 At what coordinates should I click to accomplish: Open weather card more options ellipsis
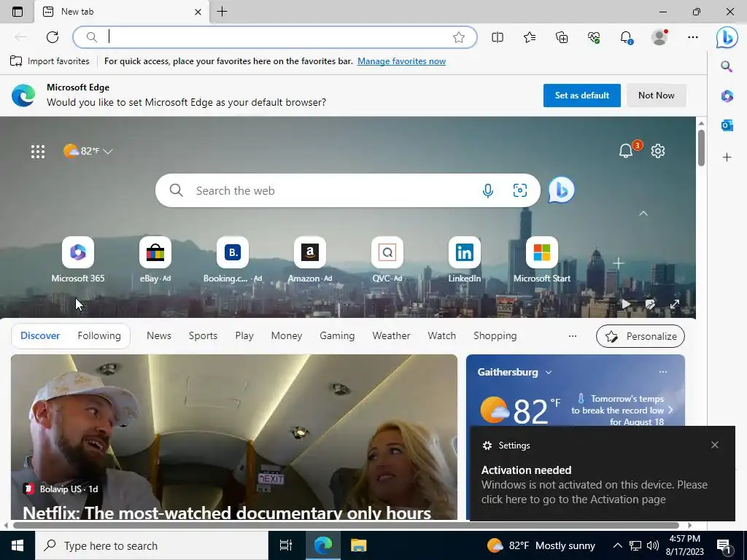tap(662, 372)
